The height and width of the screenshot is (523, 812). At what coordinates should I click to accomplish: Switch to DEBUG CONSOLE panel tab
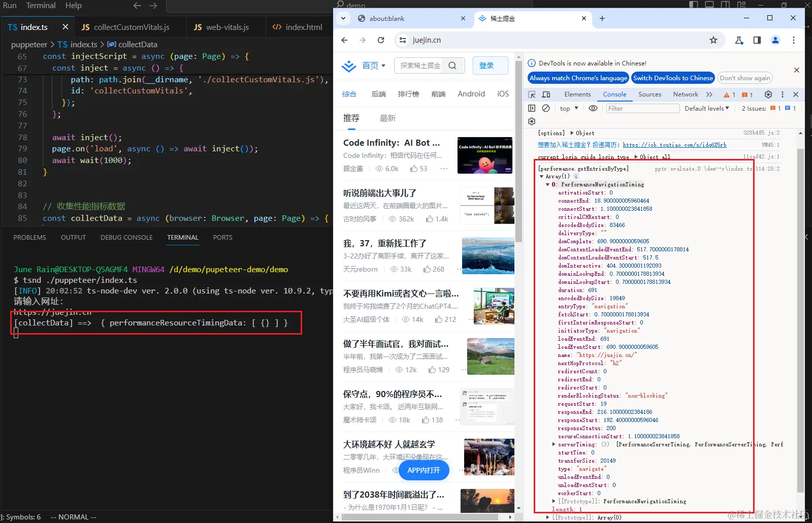click(x=126, y=238)
